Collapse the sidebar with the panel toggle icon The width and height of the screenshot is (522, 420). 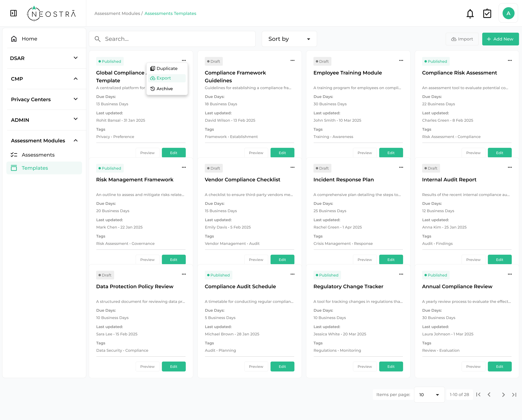14,13
